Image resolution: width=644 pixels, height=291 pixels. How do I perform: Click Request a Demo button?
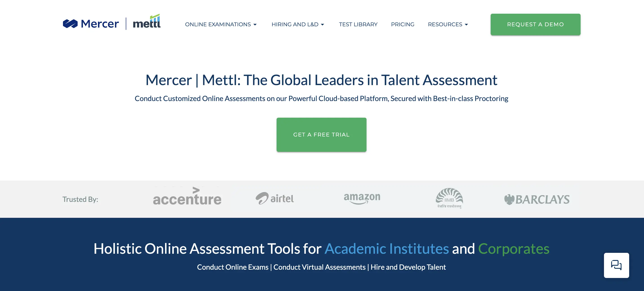point(535,24)
